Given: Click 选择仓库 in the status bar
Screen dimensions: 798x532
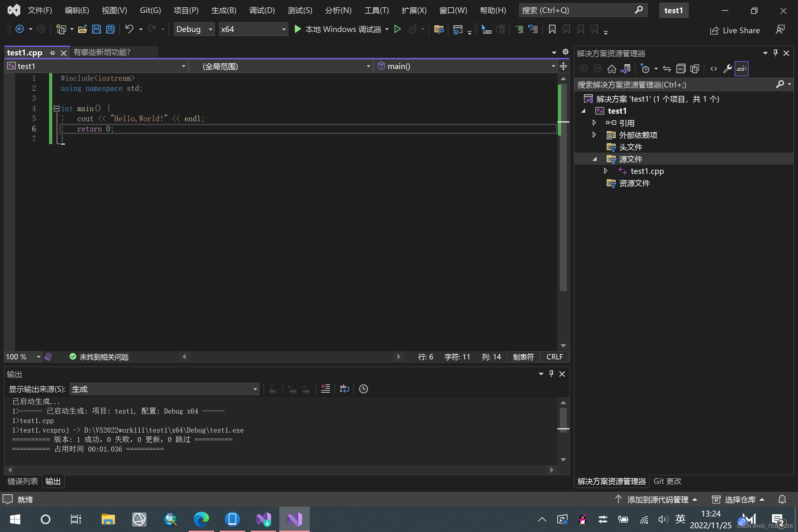Looking at the screenshot, I should pyautogui.click(x=738, y=499).
